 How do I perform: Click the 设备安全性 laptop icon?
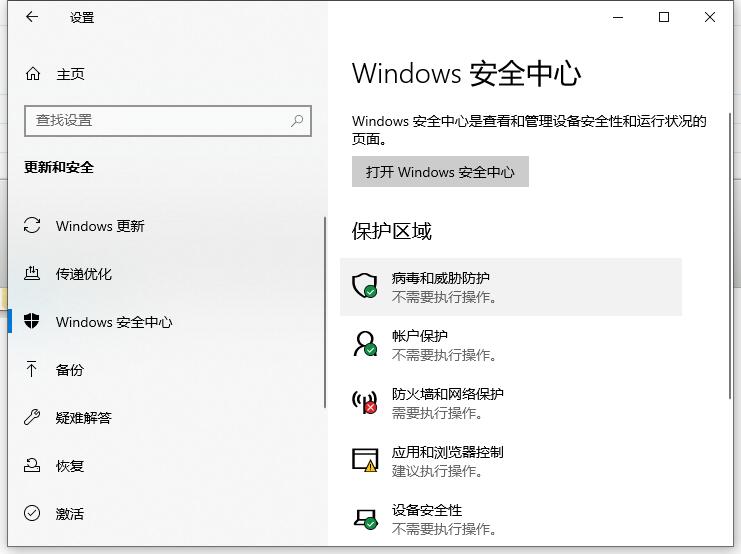point(365,519)
